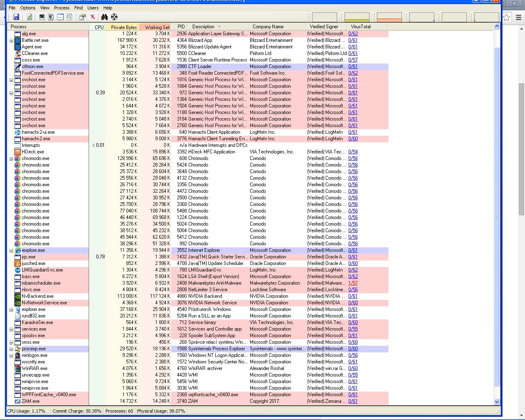The image size is (525, 420).
Task: Click the binoculars Find Handle icon
Action: [104, 17]
